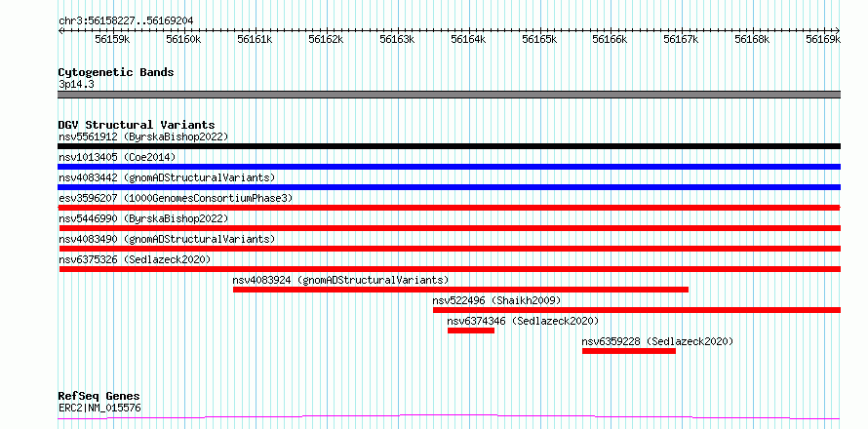The width and height of the screenshot is (868, 429).
Task: Click the red esv3596207 variant bar
Action: tap(450, 208)
